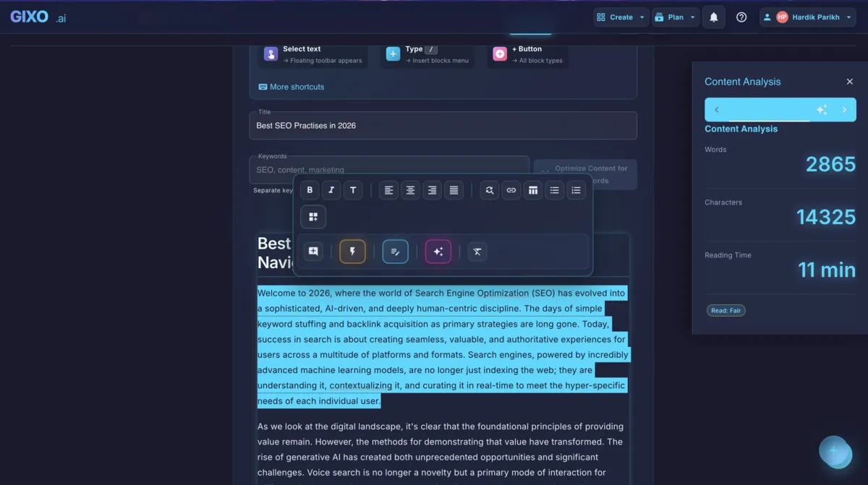
Task: Select the orange lightning quick-action tool
Action: (352, 251)
